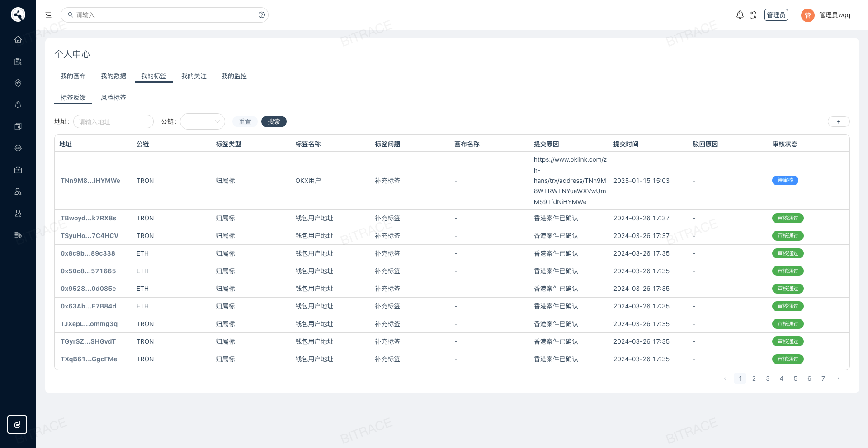This screenshot has height=448, width=868.
Task: Click the orange user avatar
Action: pyautogui.click(x=807, y=15)
